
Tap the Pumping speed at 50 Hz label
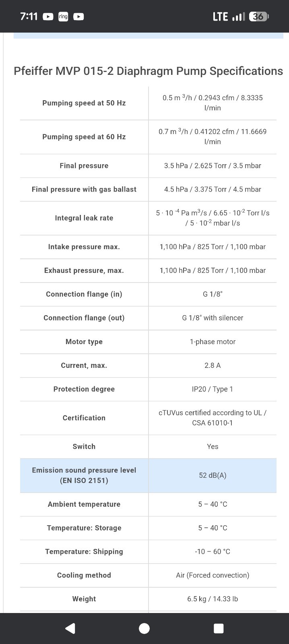[84, 103]
